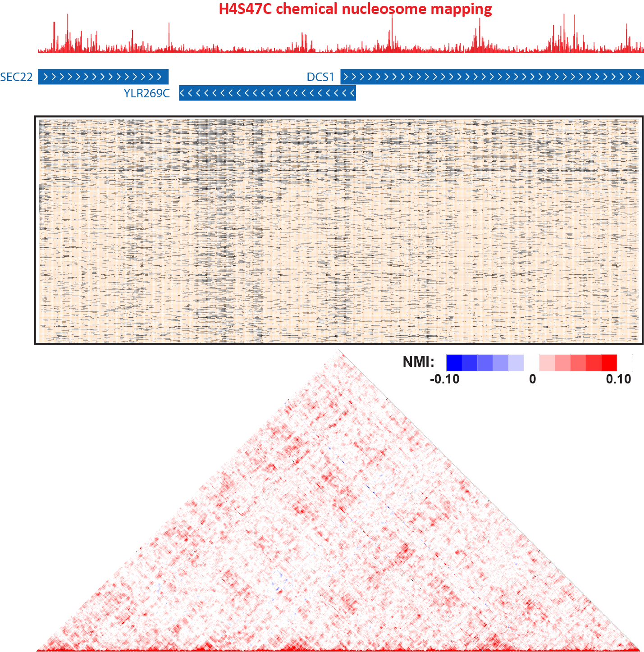Click the NMI legend label
Viewport: 644px width, 652px height.
418,362
